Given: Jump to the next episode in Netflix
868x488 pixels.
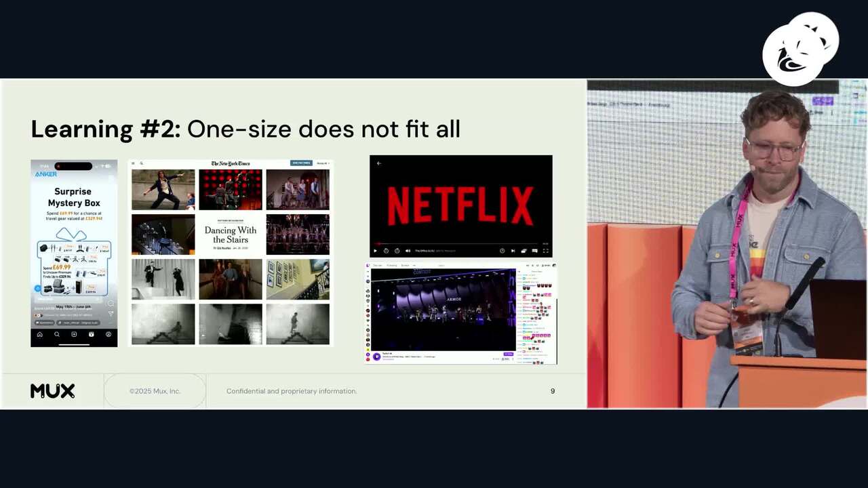Looking at the screenshot, I should [513, 251].
